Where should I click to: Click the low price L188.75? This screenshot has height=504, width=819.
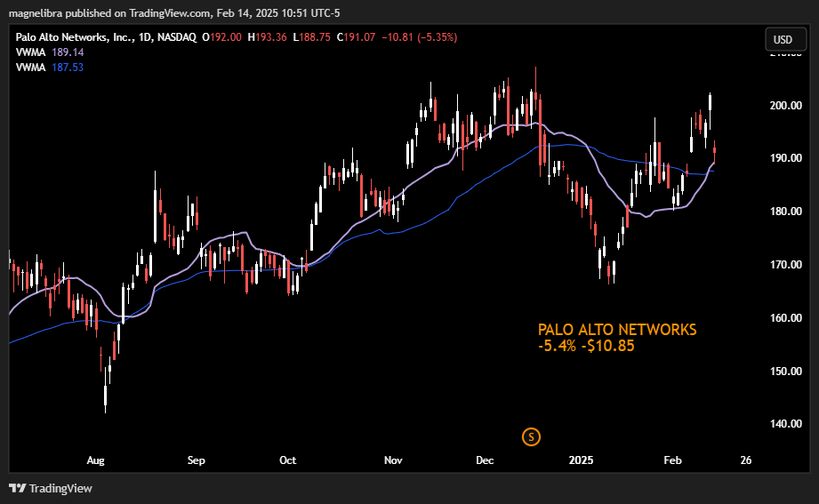coord(311,37)
